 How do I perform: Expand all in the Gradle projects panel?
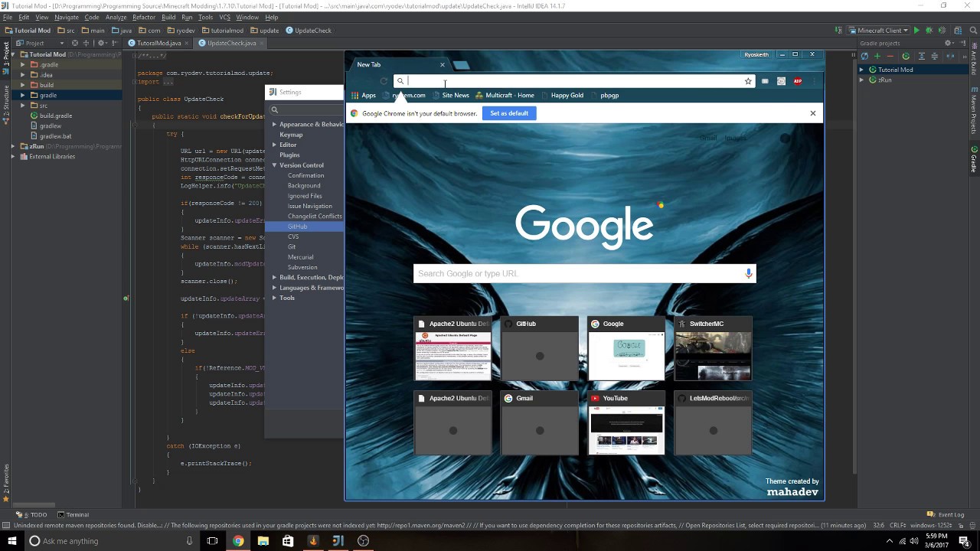click(922, 56)
